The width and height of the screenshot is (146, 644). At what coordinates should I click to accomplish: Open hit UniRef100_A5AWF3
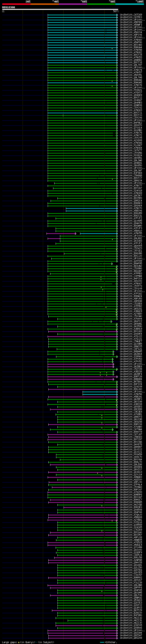point(131,25)
